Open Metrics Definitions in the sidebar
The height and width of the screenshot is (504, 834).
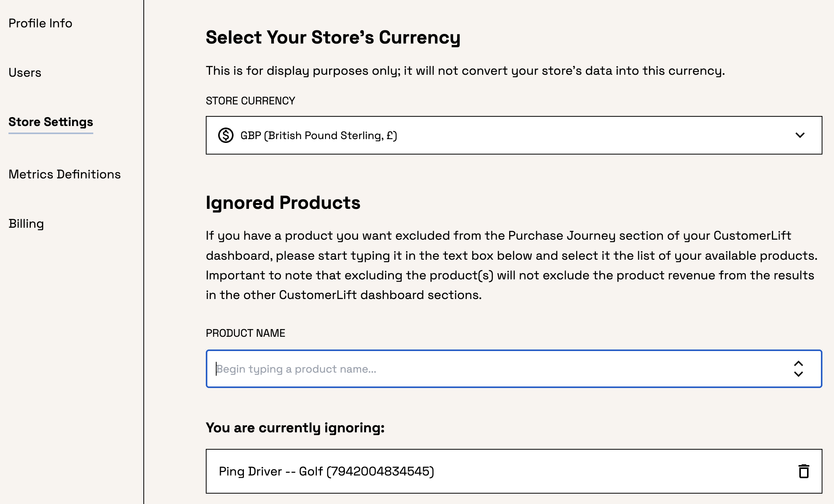click(x=65, y=174)
